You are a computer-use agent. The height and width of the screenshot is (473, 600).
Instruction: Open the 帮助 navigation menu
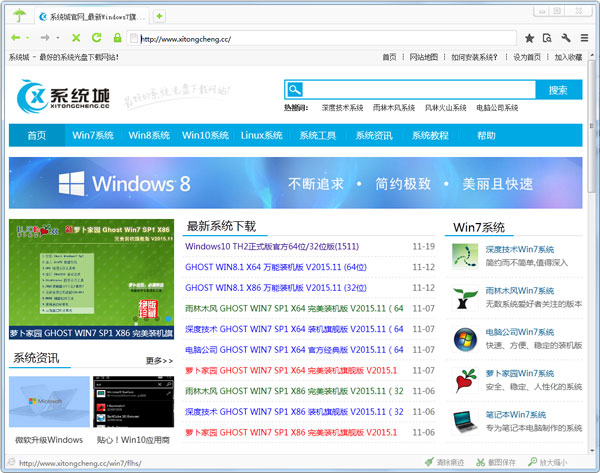pyautogui.click(x=486, y=135)
